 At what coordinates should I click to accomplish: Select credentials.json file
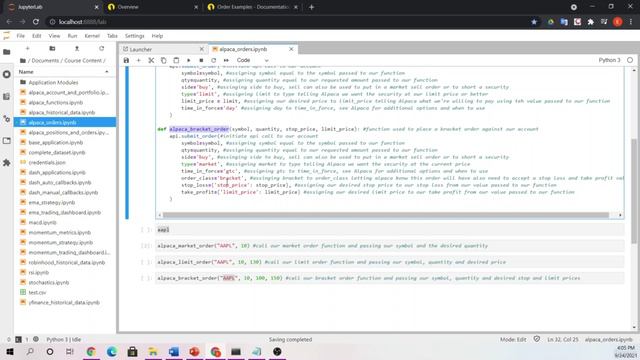65,162
